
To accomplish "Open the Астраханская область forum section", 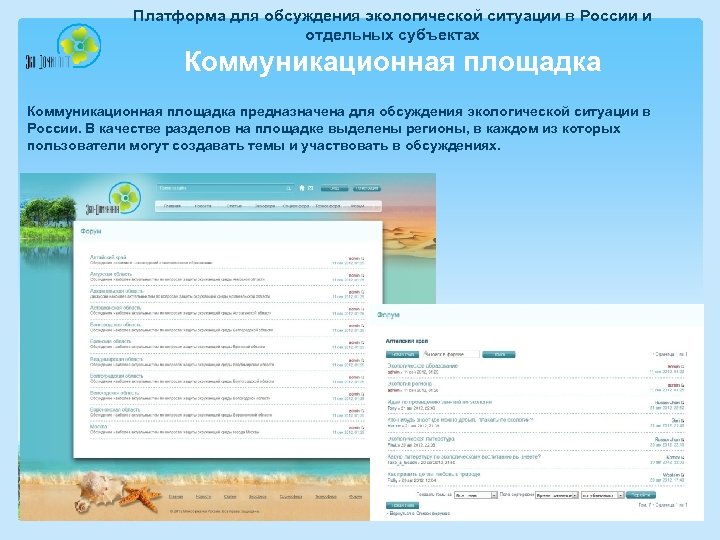I will tap(115, 308).
